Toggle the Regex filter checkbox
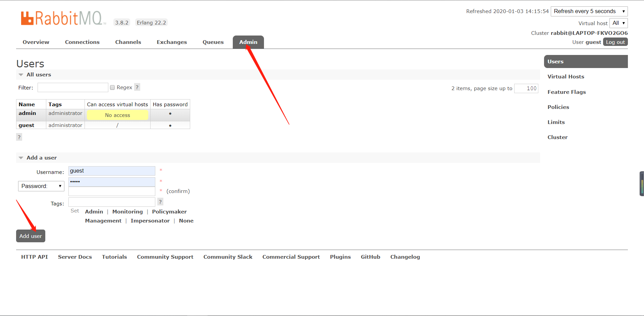The image size is (644, 316). click(112, 87)
